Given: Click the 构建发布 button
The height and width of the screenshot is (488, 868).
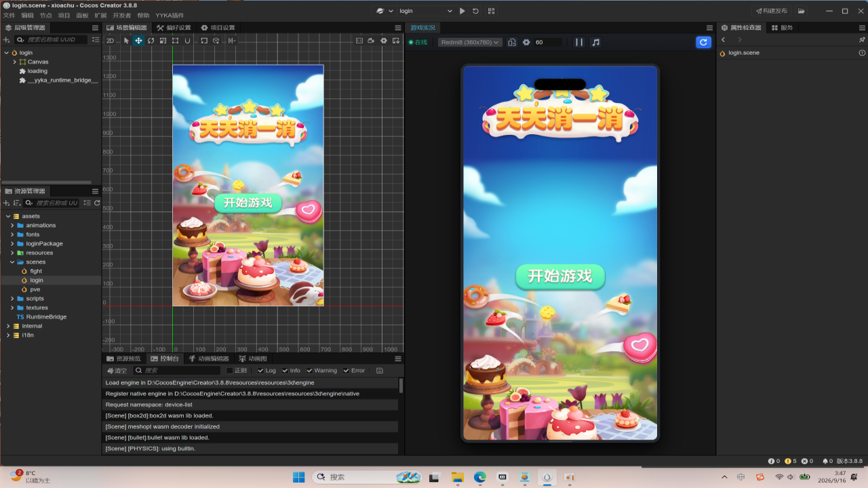Looking at the screenshot, I should click(771, 11).
